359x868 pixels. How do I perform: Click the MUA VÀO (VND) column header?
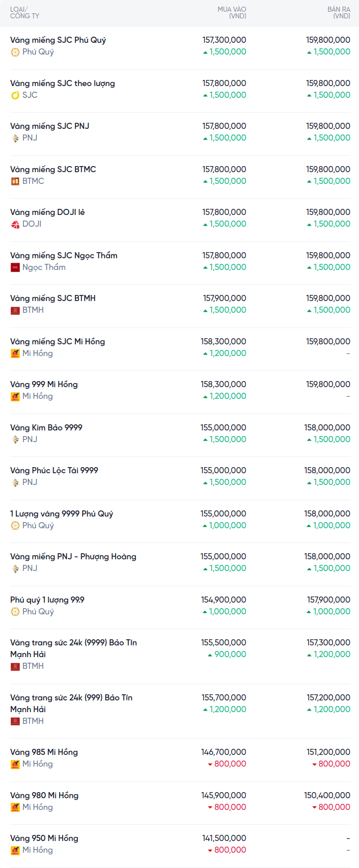[x=232, y=13]
